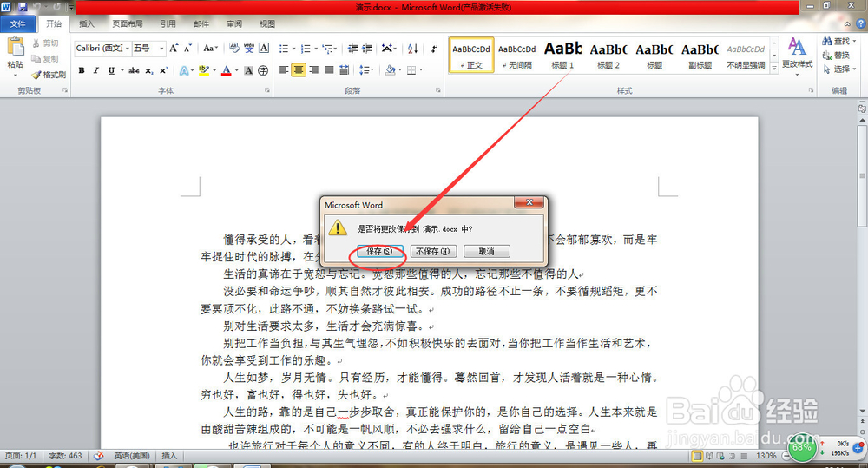868x468 pixels.
Task: Select the 无间隔 (No Spacing) style
Action: (517, 55)
